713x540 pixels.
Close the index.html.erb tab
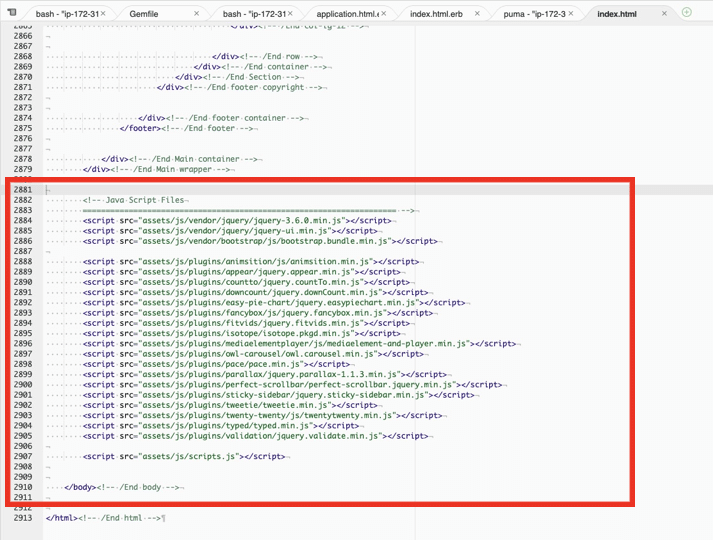coord(477,14)
